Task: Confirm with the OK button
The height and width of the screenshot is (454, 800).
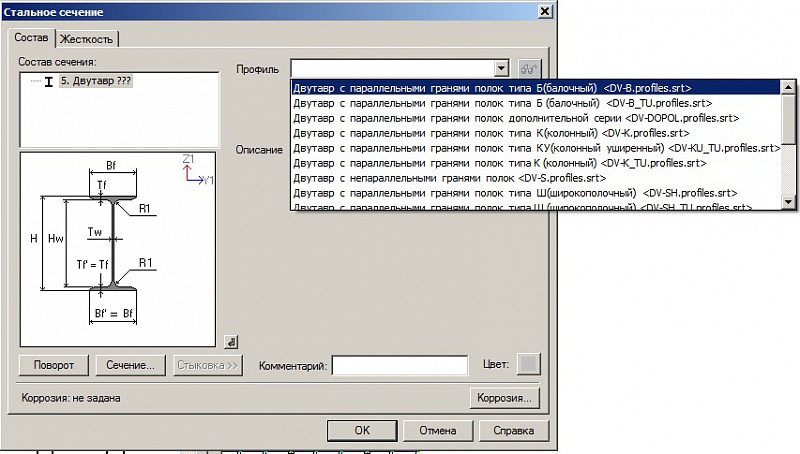Action: [x=362, y=430]
